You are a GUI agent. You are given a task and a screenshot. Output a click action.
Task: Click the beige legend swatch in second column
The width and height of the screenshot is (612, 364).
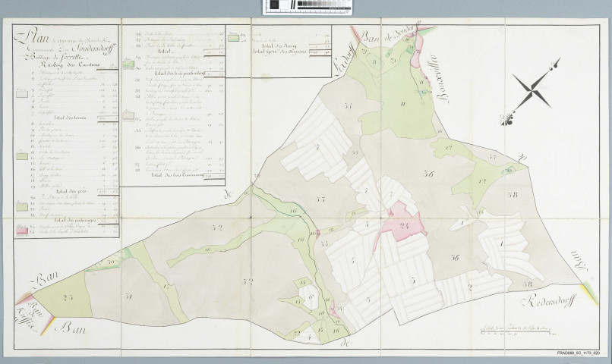coord(128,65)
